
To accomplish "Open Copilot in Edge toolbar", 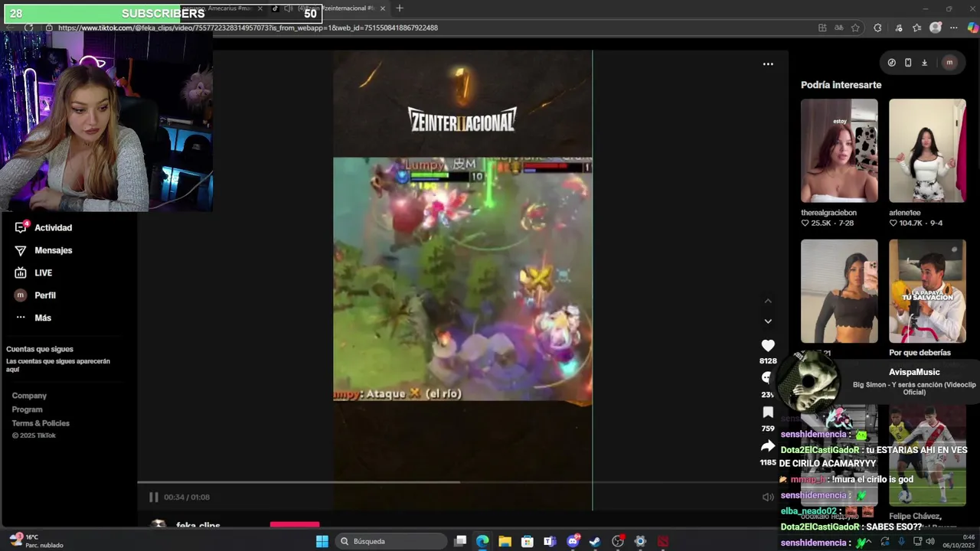I will click(x=973, y=28).
